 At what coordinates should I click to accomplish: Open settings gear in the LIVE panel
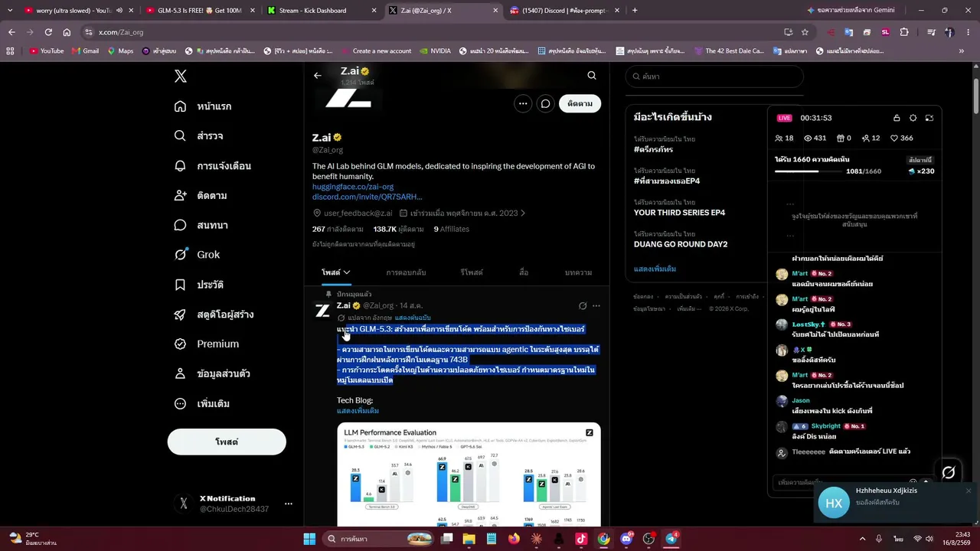pyautogui.click(x=913, y=118)
